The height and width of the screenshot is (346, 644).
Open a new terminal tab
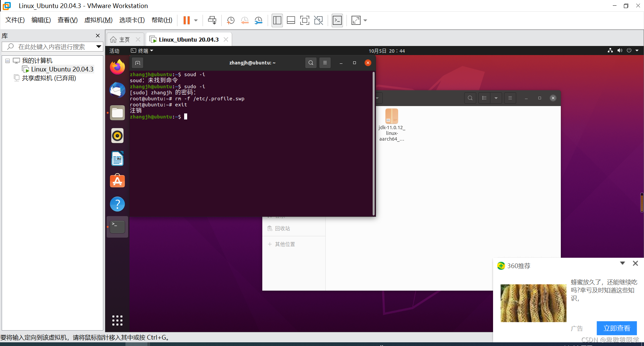pyautogui.click(x=138, y=63)
